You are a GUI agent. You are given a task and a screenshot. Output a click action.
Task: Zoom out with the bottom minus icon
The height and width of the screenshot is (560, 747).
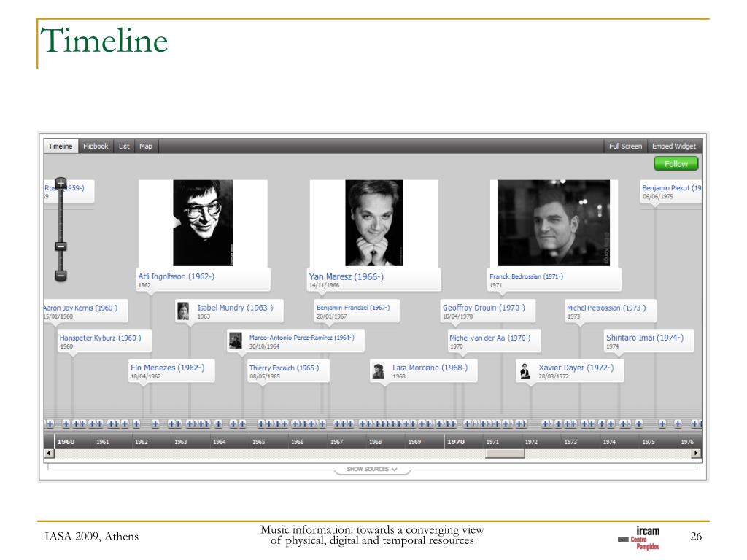pos(61,276)
